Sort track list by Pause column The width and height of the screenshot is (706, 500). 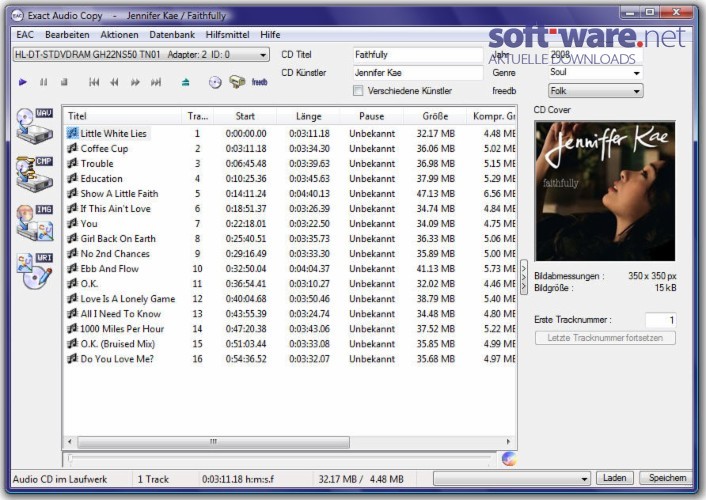(371, 116)
